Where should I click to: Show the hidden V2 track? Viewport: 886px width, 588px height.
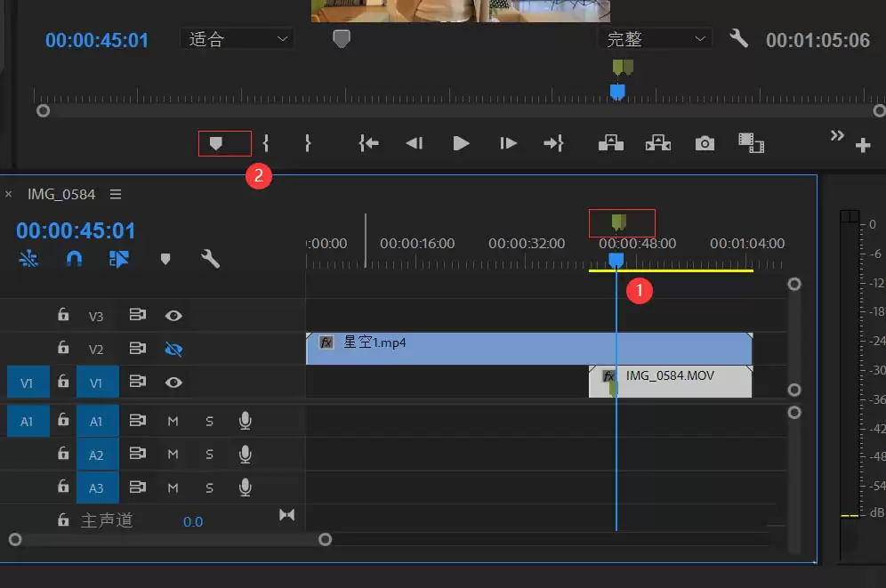pyautogui.click(x=173, y=350)
